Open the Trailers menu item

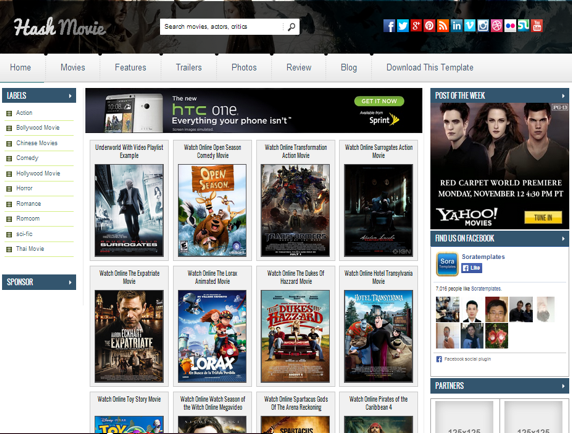(189, 67)
